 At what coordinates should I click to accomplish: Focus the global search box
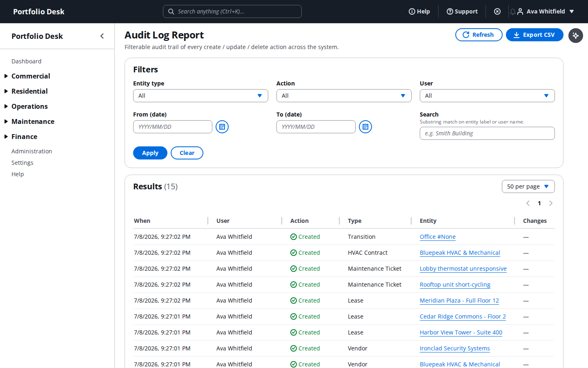click(x=232, y=11)
